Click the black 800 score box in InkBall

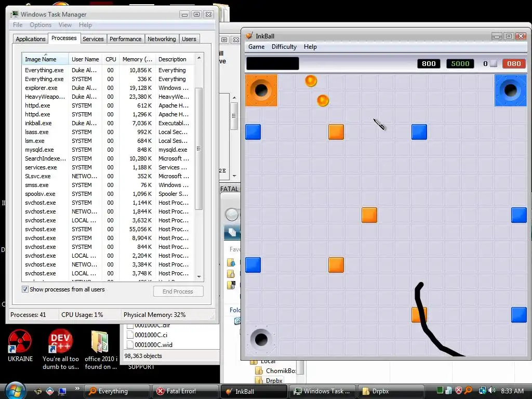(x=429, y=63)
